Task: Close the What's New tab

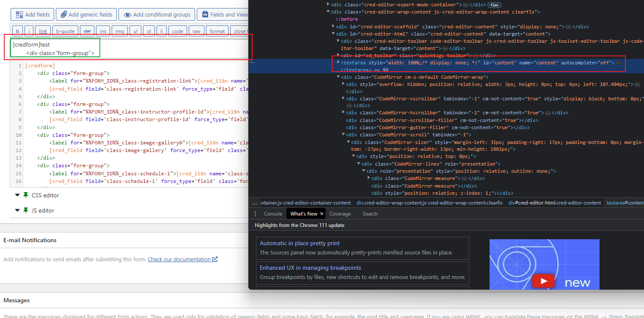Action: click(x=322, y=214)
